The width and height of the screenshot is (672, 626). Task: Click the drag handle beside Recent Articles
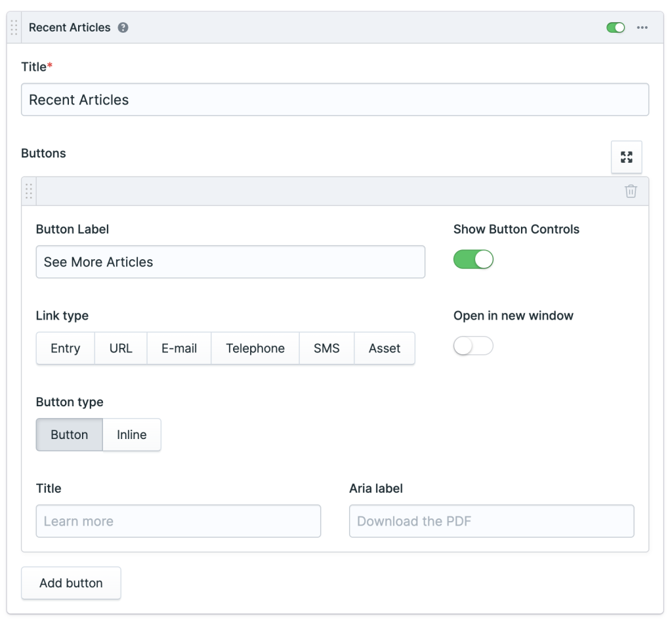pos(13,28)
